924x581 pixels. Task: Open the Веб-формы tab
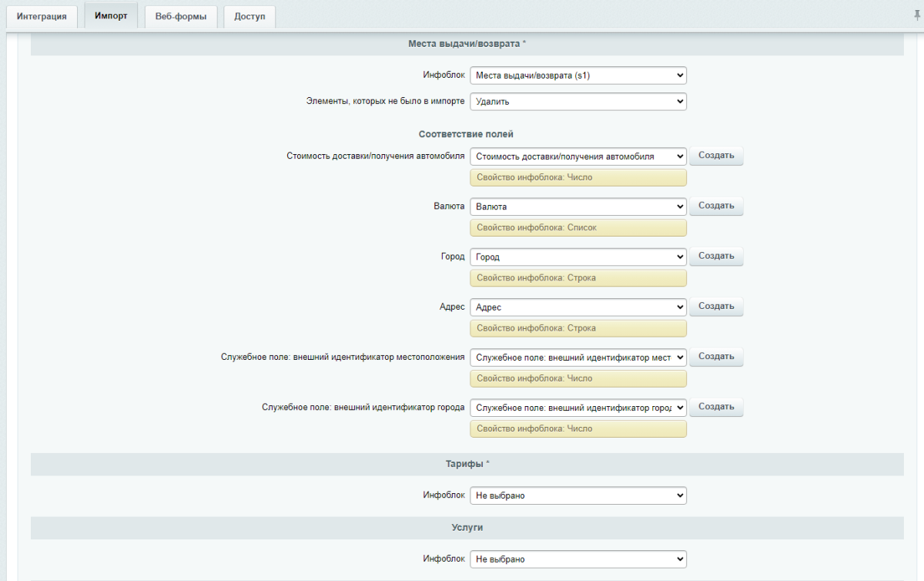pyautogui.click(x=180, y=15)
